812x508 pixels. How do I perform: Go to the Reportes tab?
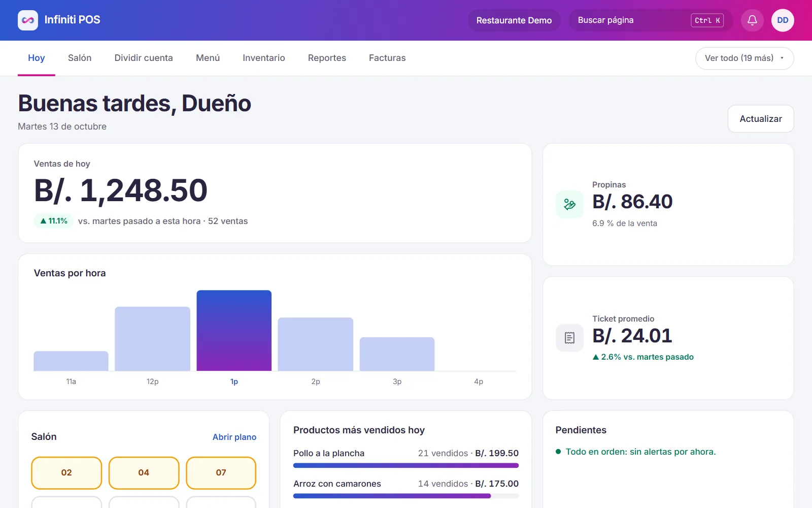coord(327,58)
